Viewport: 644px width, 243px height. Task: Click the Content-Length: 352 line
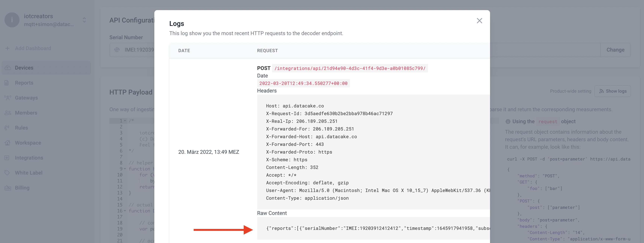pyautogui.click(x=292, y=167)
